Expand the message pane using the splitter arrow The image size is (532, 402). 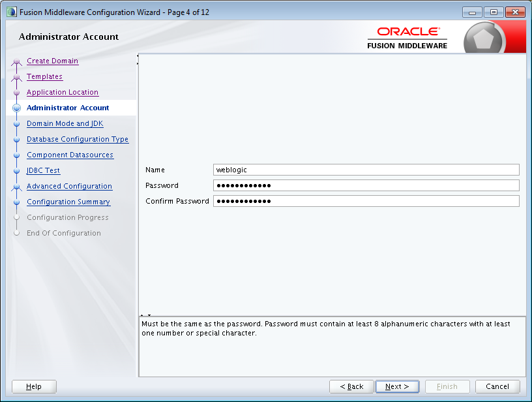coord(141,315)
